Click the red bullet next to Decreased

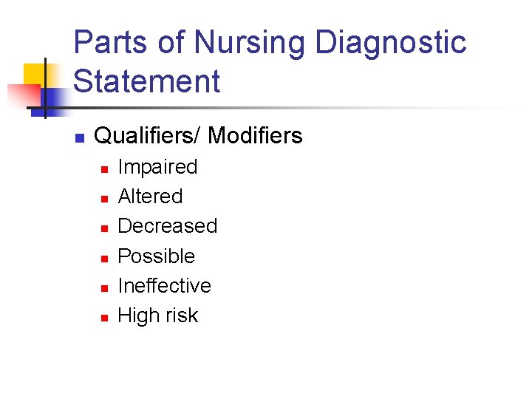point(104,228)
